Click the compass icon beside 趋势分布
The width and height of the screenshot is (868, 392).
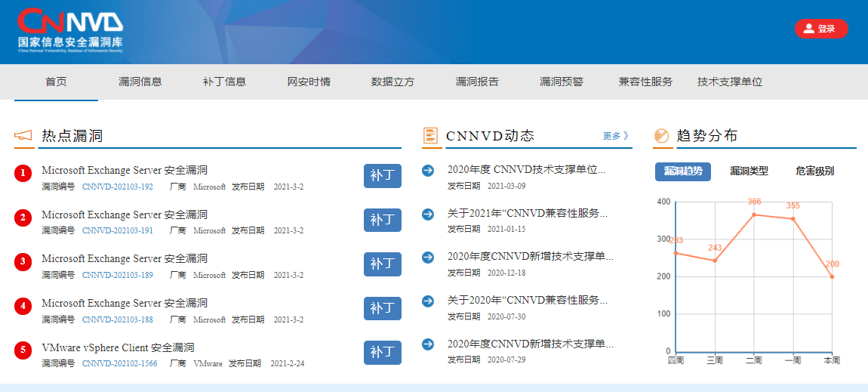[661, 136]
